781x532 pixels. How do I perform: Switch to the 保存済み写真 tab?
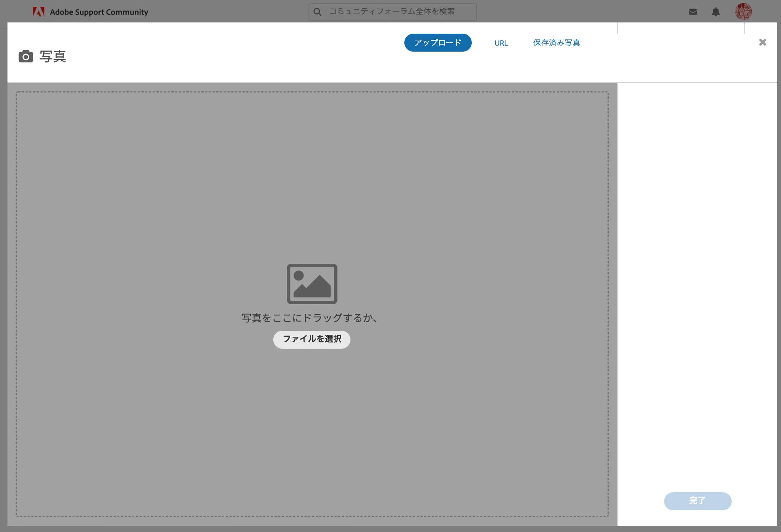[x=556, y=43]
